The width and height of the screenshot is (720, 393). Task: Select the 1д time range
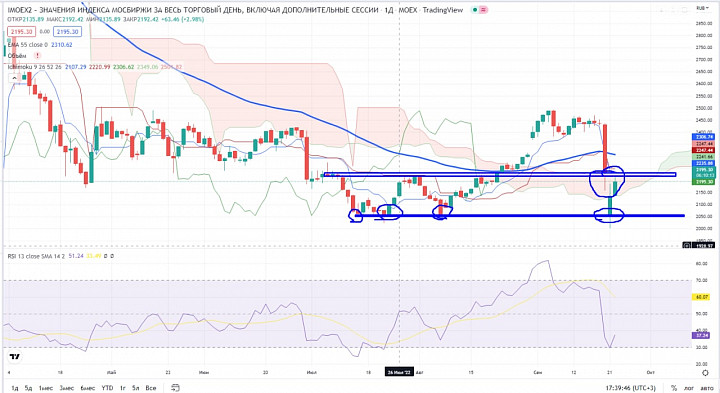[15, 388]
